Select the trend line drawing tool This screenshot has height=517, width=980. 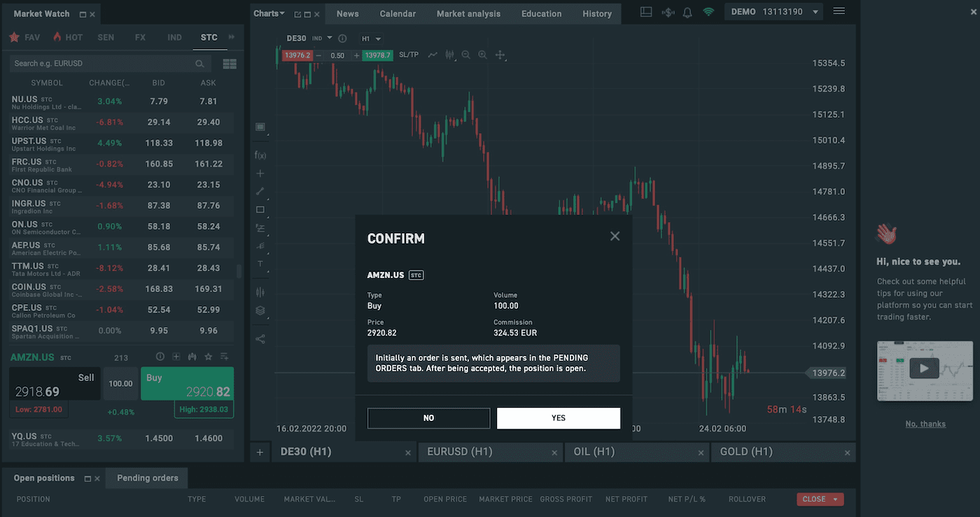pos(260,191)
